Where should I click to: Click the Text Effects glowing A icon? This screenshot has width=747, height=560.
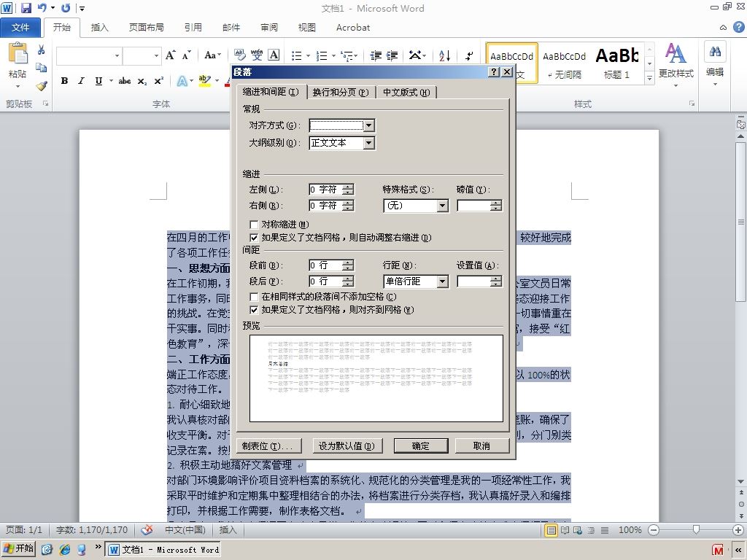pos(182,81)
